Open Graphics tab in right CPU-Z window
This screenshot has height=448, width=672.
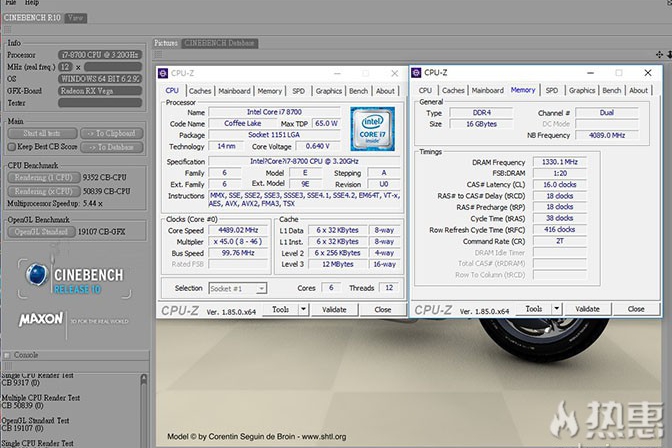582,90
